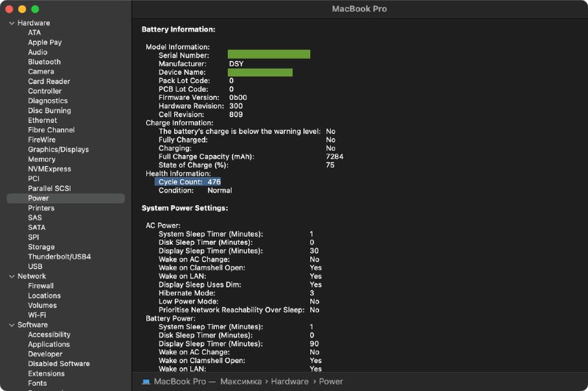Click the System Power Settings heading
Image resolution: width=588 pixels, height=391 pixels.
pyautogui.click(x=184, y=208)
